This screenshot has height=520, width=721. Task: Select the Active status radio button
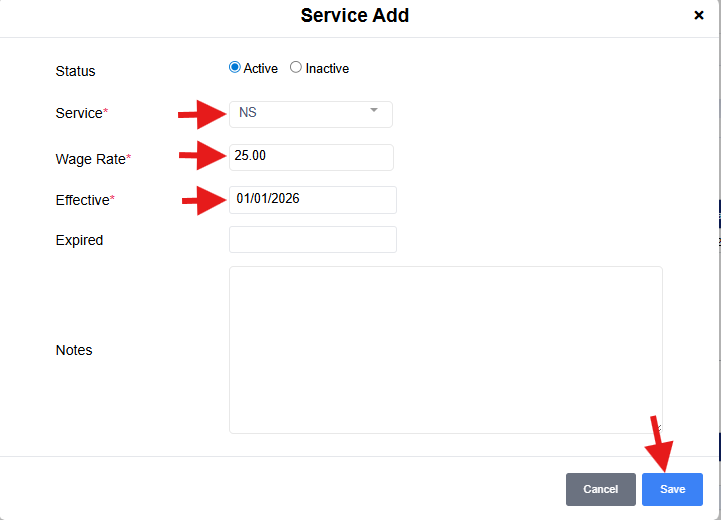click(x=235, y=68)
